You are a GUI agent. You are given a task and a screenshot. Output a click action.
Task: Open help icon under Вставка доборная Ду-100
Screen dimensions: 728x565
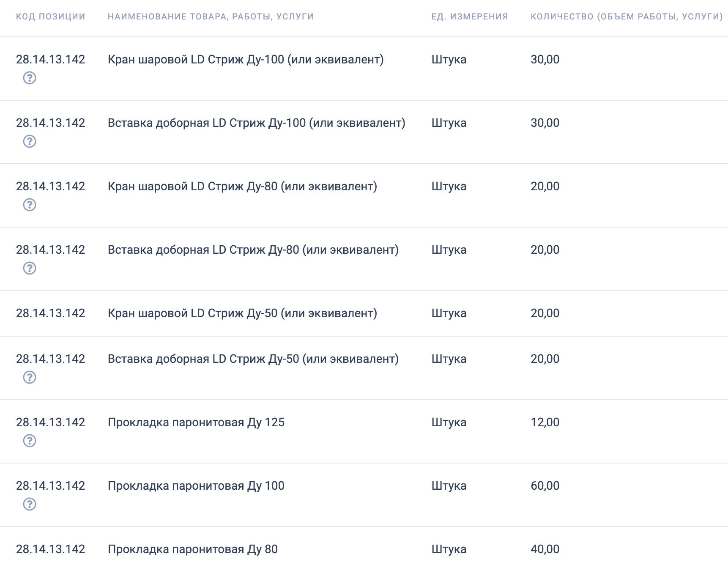(x=30, y=141)
